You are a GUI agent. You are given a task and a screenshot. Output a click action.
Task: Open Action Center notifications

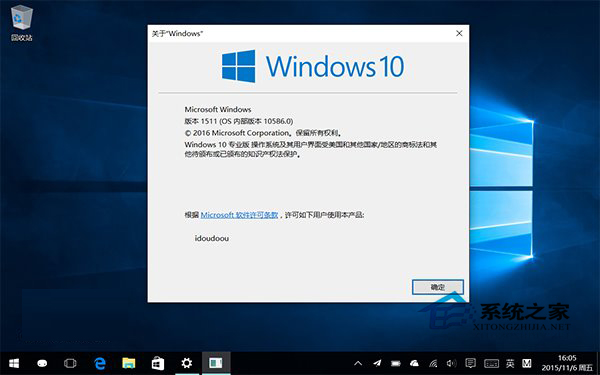(x=470, y=364)
